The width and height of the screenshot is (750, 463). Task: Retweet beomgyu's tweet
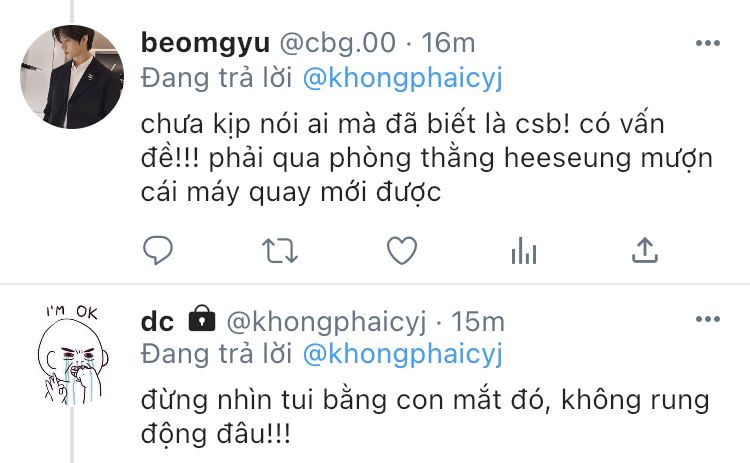280,251
